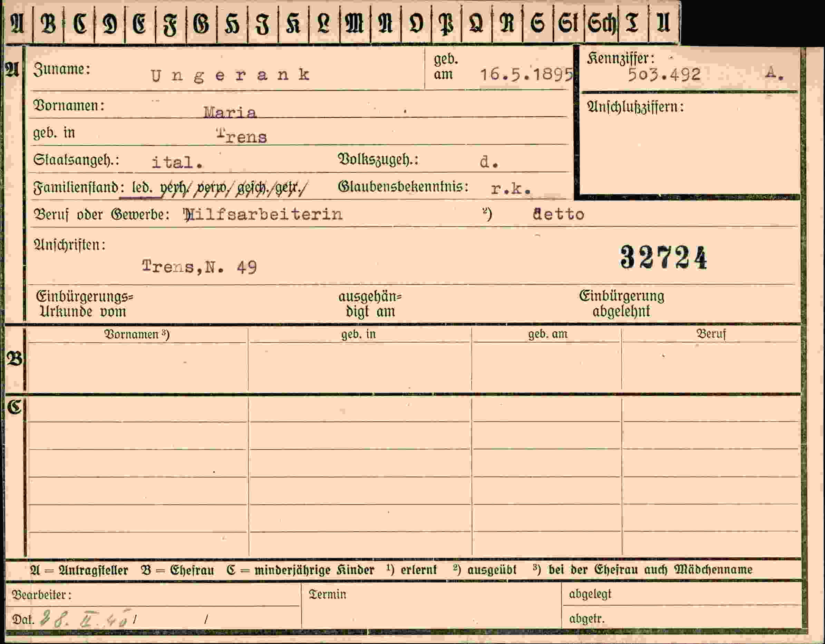825x644 pixels.
Task: Click the "Beruf oder Gewerbe:" label
Action: pos(101,215)
